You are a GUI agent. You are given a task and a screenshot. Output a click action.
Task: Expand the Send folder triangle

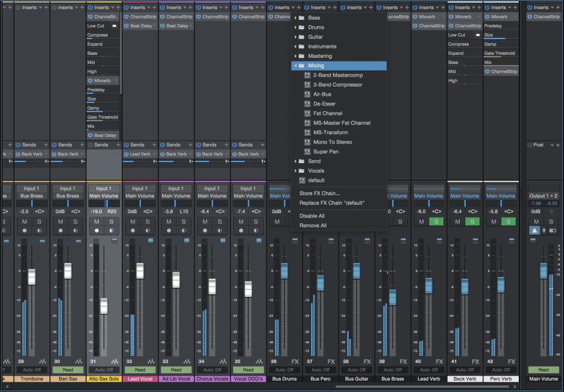coord(296,161)
